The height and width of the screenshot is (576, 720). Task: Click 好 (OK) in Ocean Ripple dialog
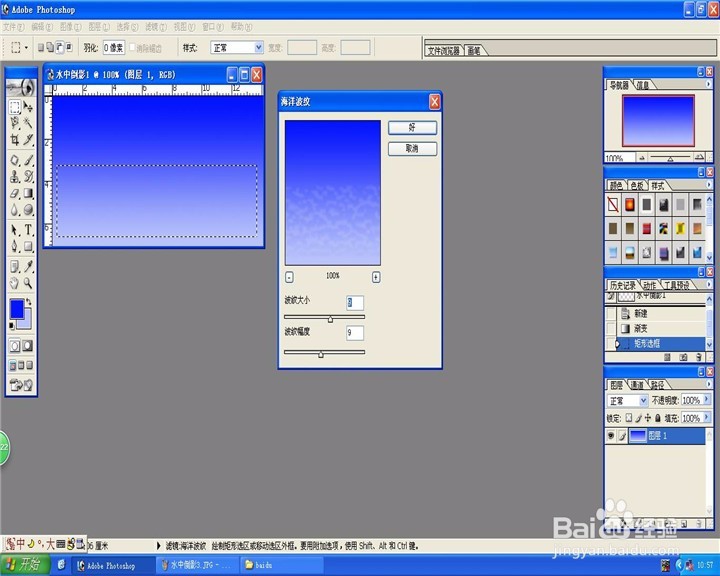coord(412,128)
